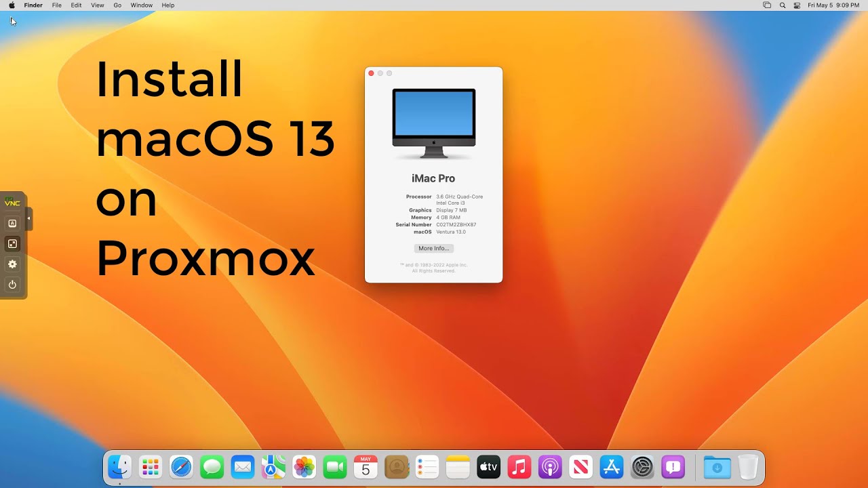Open the Finder menu in menu bar

click(33, 5)
